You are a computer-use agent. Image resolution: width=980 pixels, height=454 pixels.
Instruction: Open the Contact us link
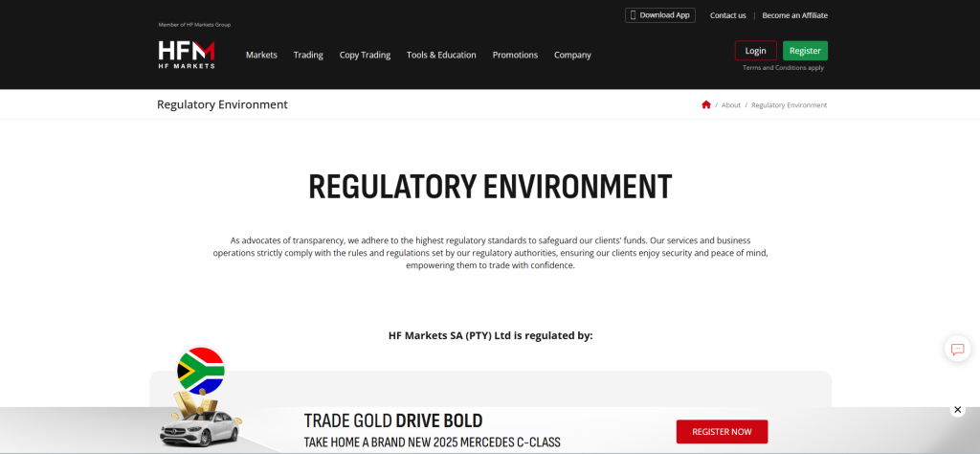pyautogui.click(x=727, y=15)
